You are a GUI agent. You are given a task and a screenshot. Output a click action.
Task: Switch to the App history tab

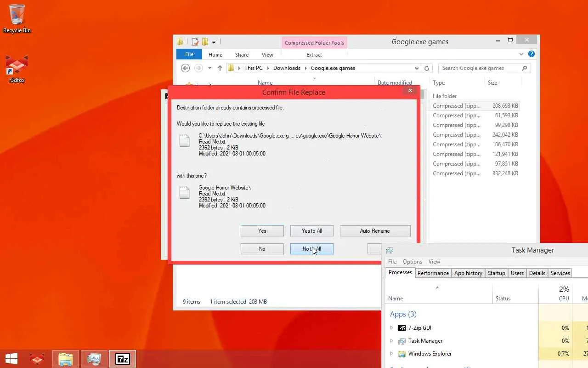[468, 273]
